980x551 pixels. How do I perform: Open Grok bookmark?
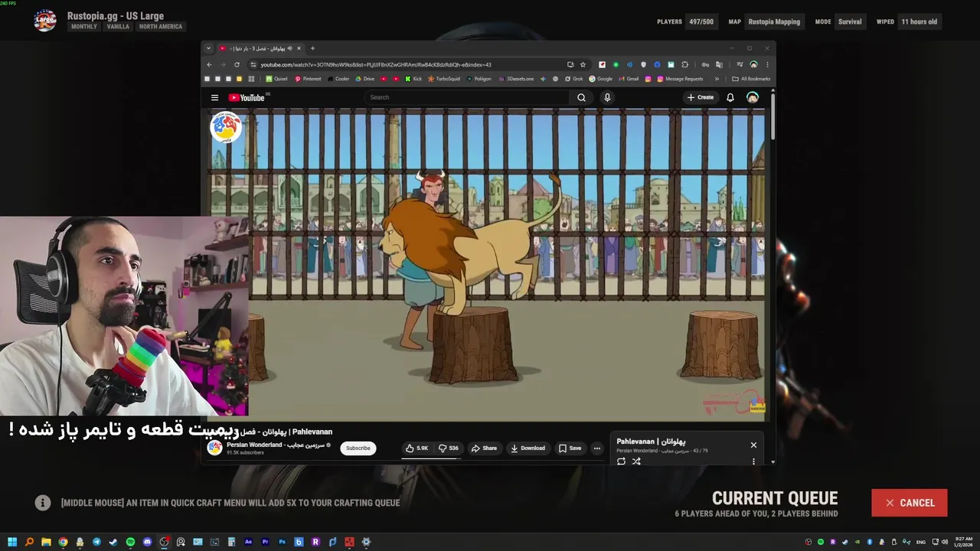click(x=574, y=79)
